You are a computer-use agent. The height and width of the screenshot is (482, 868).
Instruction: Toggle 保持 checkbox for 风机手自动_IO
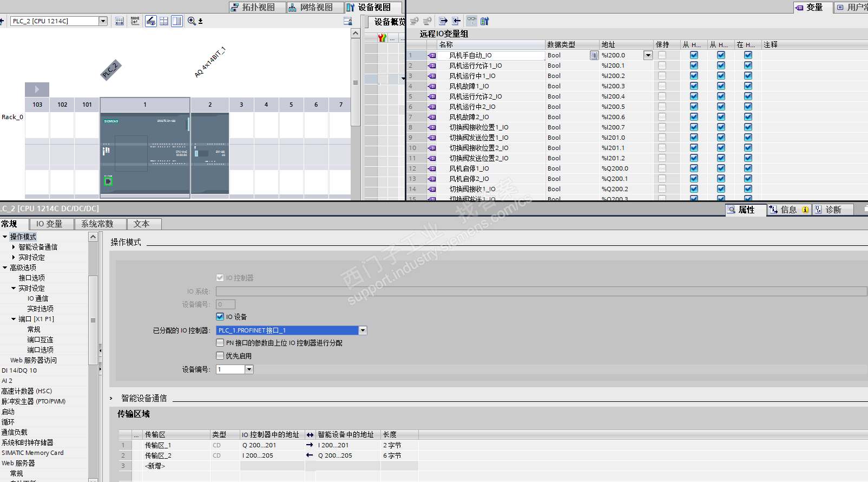pyautogui.click(x=662, y=55)
